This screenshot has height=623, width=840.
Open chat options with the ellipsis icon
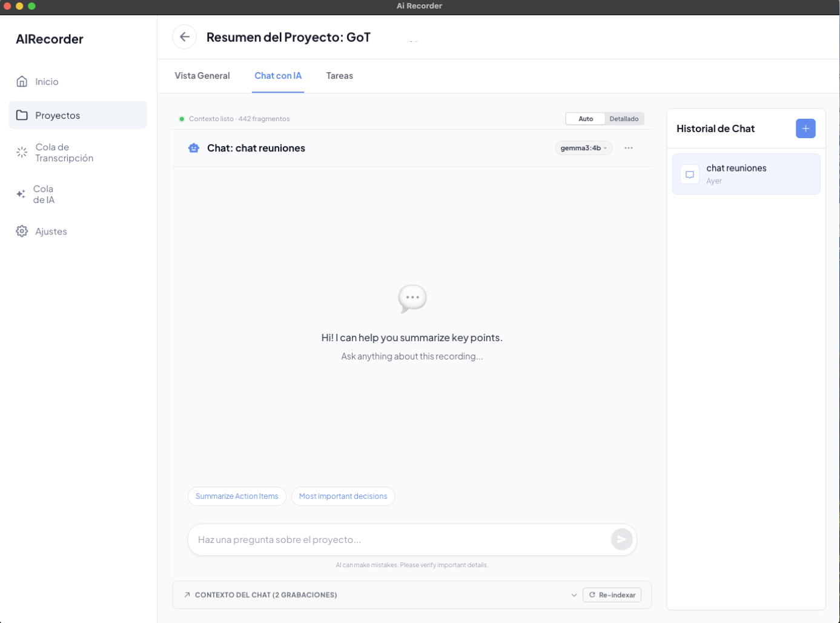(628, 148)
